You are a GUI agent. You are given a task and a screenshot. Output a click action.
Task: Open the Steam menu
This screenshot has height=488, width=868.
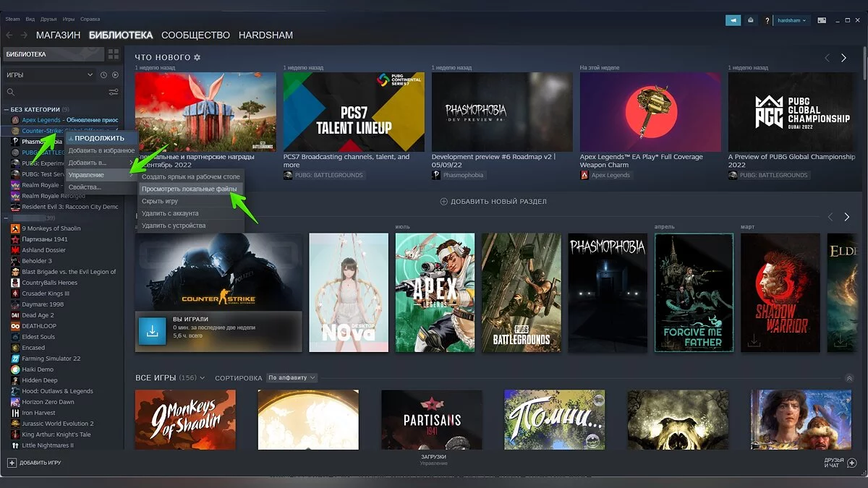13,18
